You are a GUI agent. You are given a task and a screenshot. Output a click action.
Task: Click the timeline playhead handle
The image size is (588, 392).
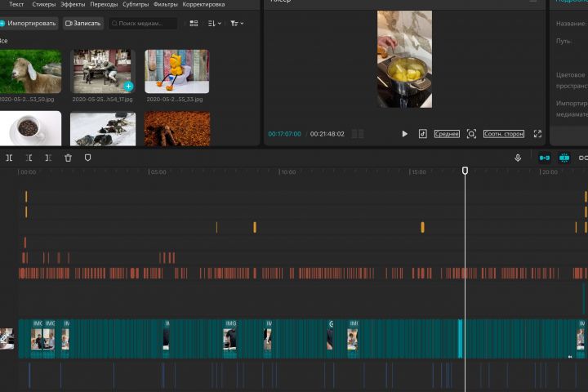[x=465, y=171]
